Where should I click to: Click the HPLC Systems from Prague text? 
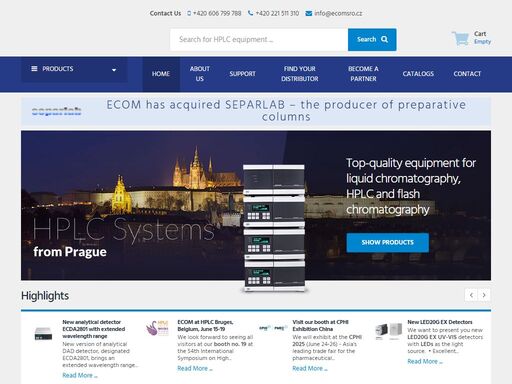(x=123, y=238)
